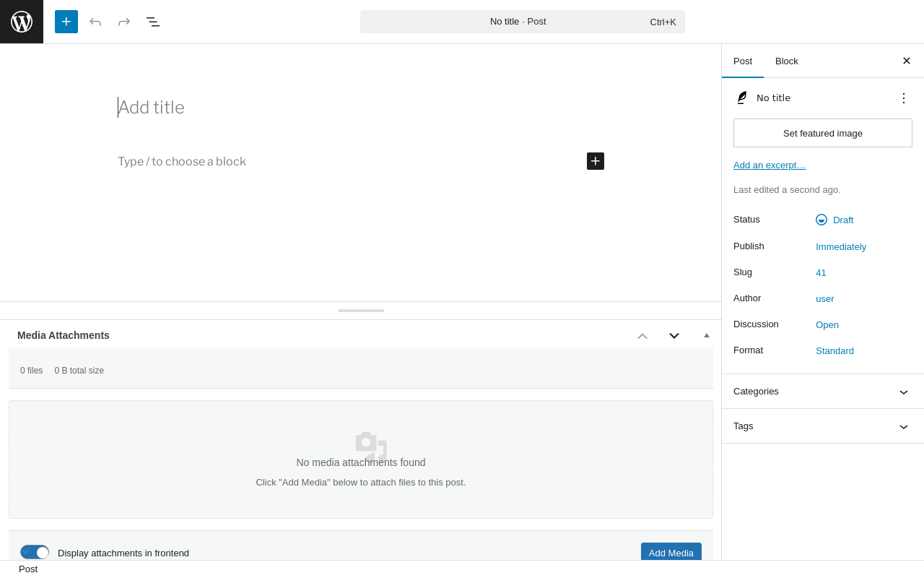Expand the Categories panel

[823, 392]
